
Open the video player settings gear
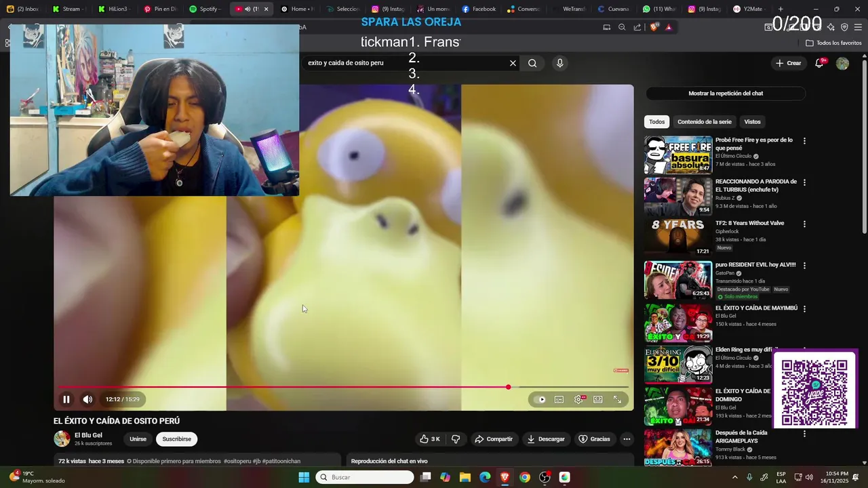pyautogui.click(x=578, y=399)
